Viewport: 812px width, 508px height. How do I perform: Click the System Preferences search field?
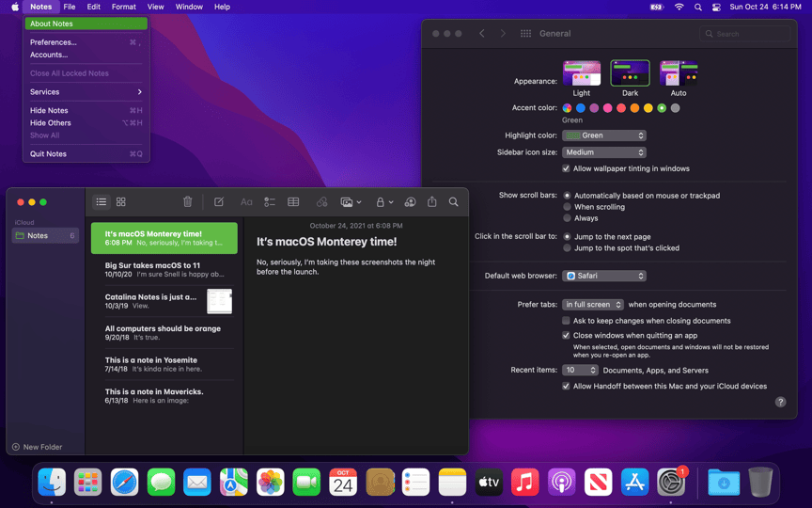coord(744,34)
